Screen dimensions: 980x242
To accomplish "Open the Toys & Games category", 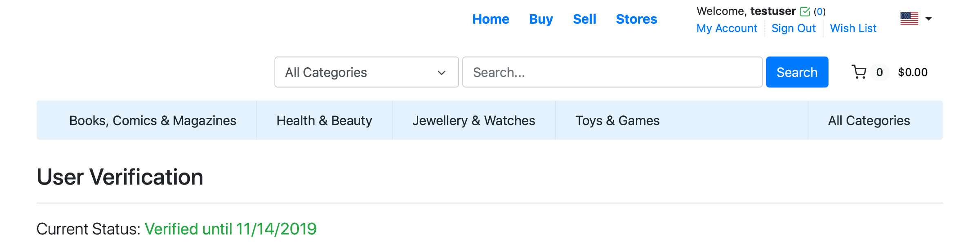I will click(x=617, y=120).
